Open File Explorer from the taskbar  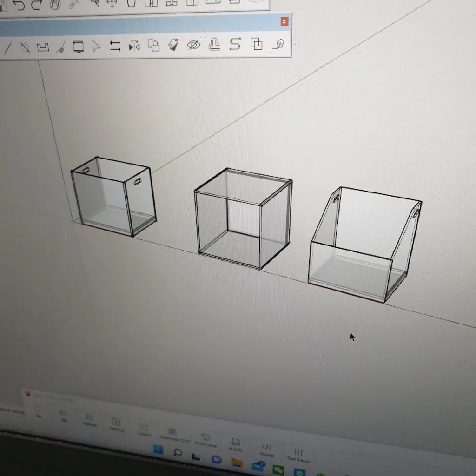[237, 463]
